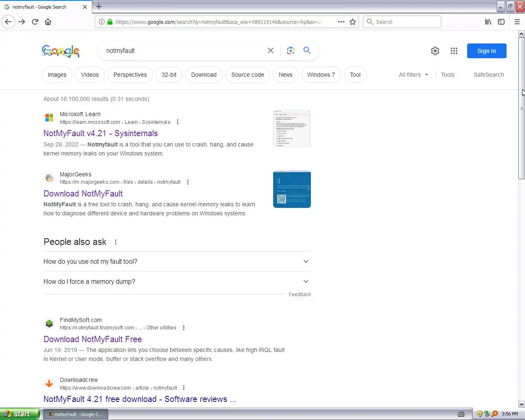The height and width of the screenshot is (420, 525).
Task: Reload the current page
Action: [x=35, y=22]
